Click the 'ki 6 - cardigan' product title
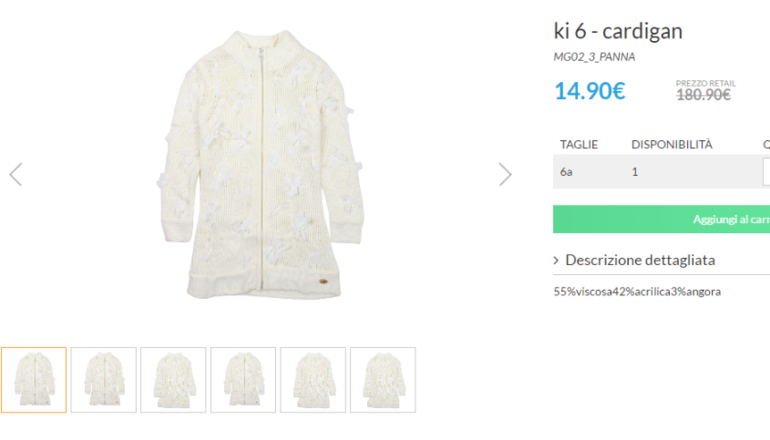770x440 pixels. [x=618, y=31]
